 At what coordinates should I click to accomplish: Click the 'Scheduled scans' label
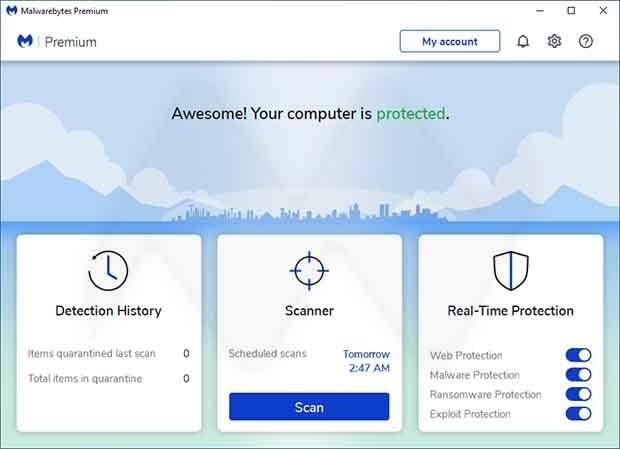click(267, 353)
